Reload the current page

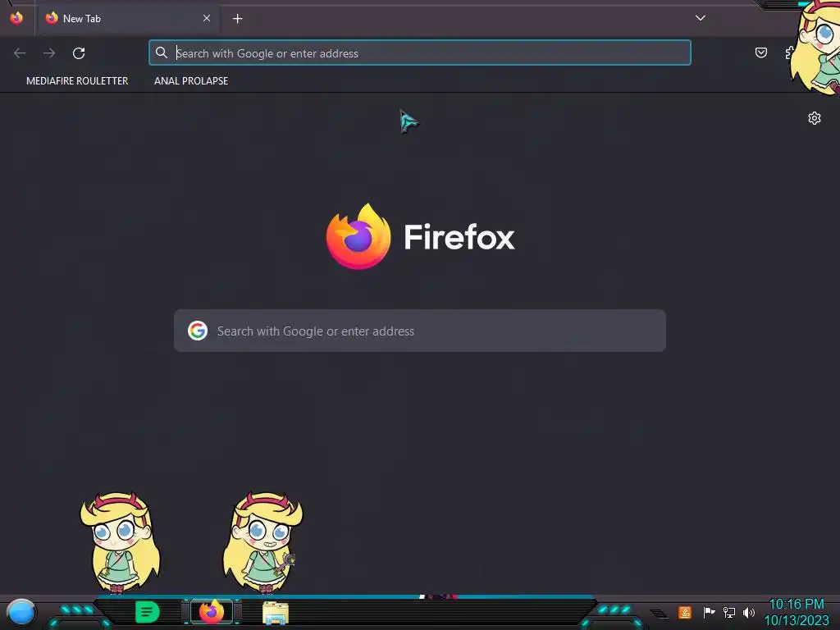tap(79, 53)
